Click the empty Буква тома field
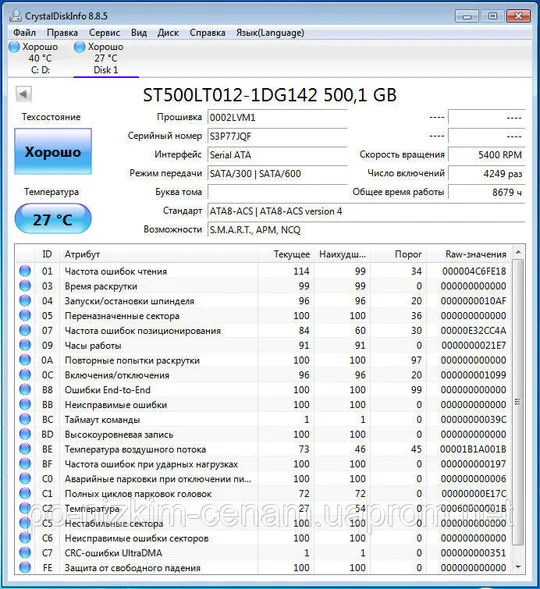The image size is (540, 589). (277, 192)
